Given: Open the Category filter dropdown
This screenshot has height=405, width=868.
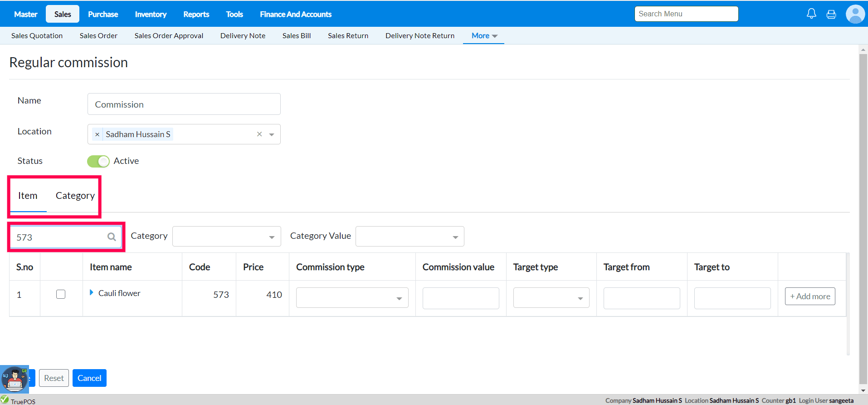Looking at the screenshot, I should click(227, 237).
